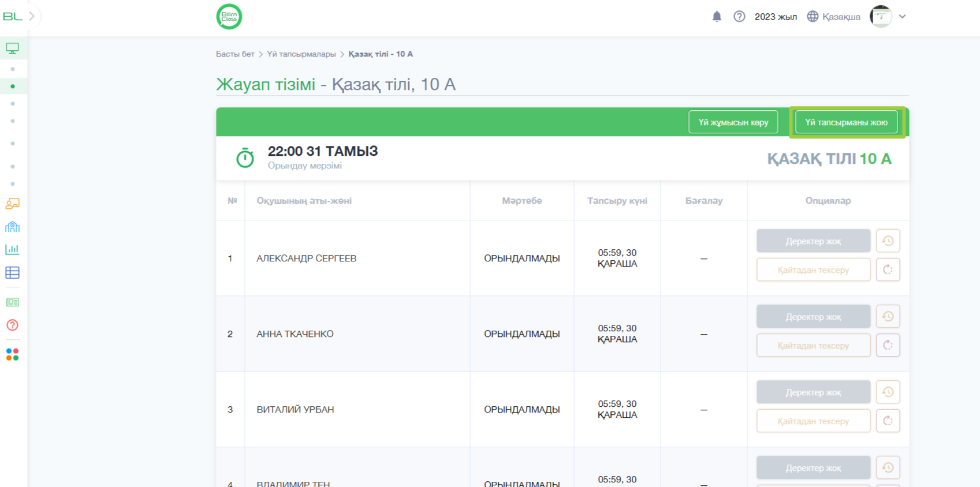The image size is (980, 487).
Task: Click the globe language icon
Action: 813,17
